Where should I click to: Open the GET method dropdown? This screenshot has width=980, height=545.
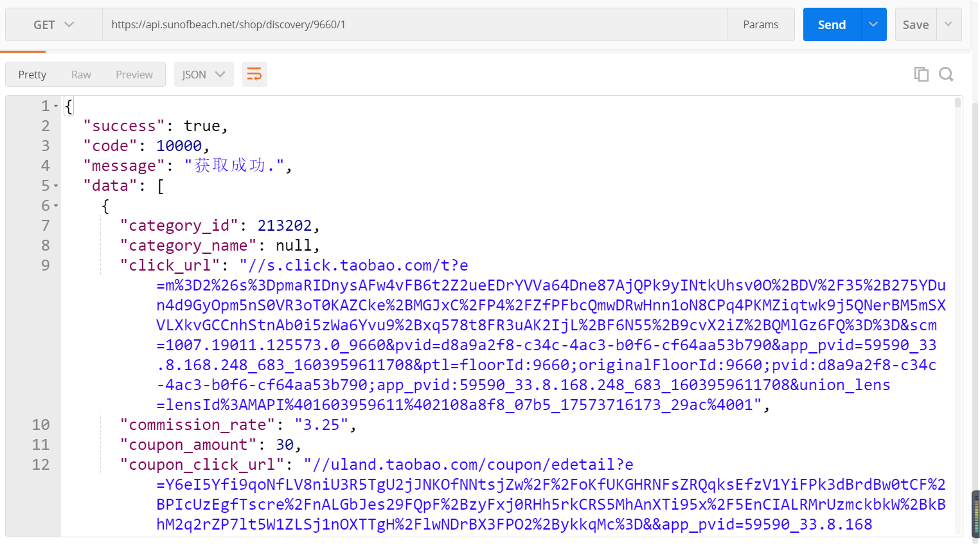(54, 24)
